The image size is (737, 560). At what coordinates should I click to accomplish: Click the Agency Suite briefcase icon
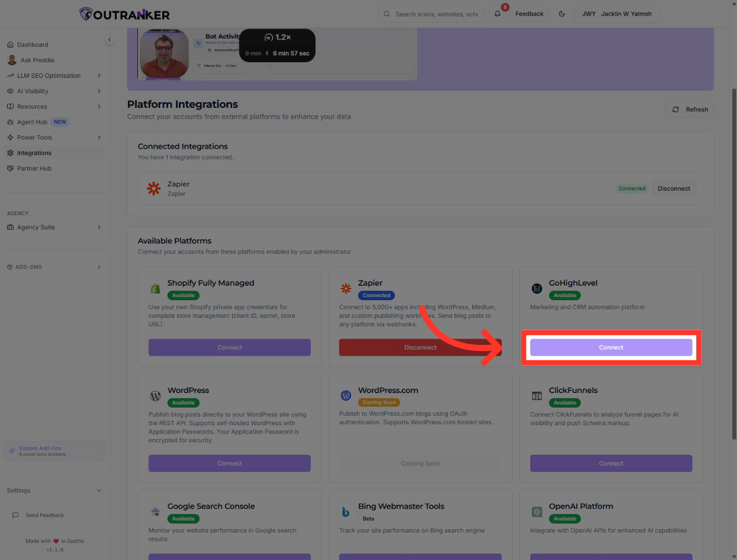pos(10,227)
